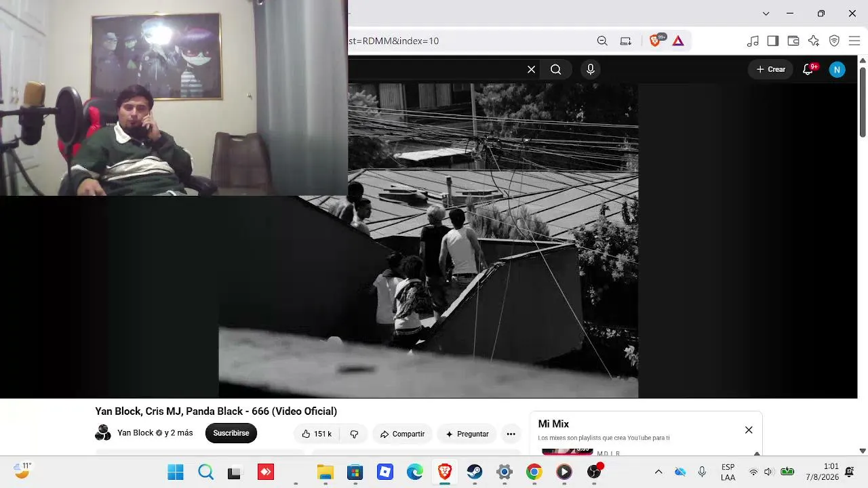Start YouTube voice search with microphone
Viewport: 868px width, 488px height.
(x=591, y=69)
